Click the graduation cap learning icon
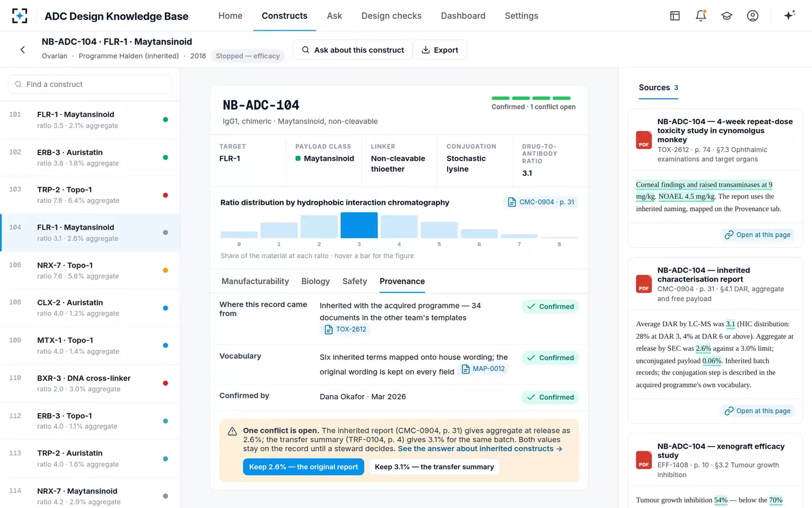812x508 pixels. (727, 16)
